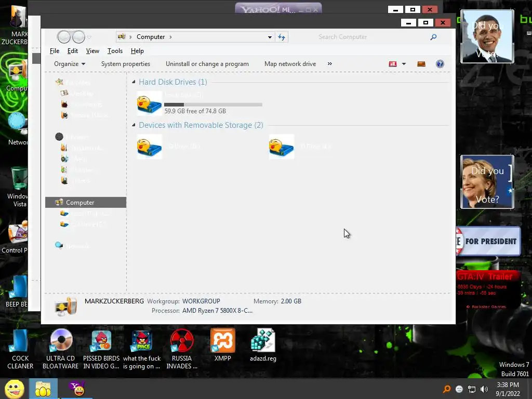This screenshot has height=399, width=532.
Task: Click the Back navigation button
Action: pos(64,37)
